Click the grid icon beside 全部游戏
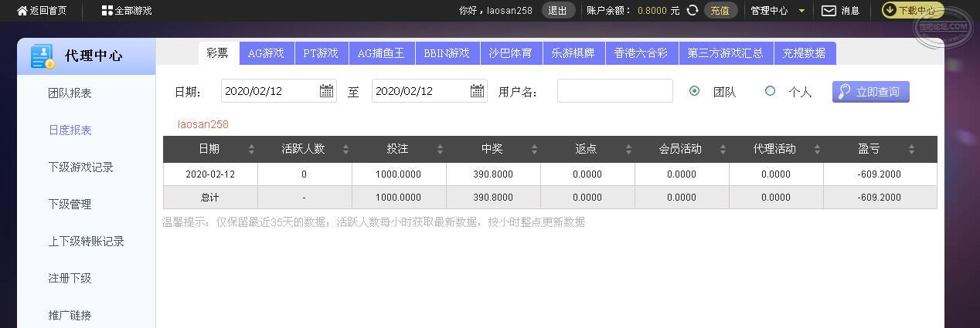Screen dimensions: 980x328 click(107, 11)
